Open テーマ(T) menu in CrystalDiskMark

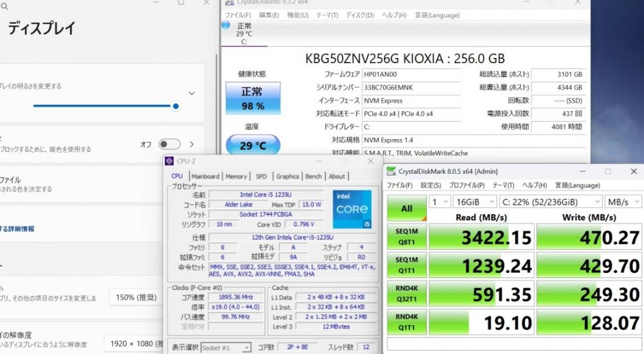503,185
